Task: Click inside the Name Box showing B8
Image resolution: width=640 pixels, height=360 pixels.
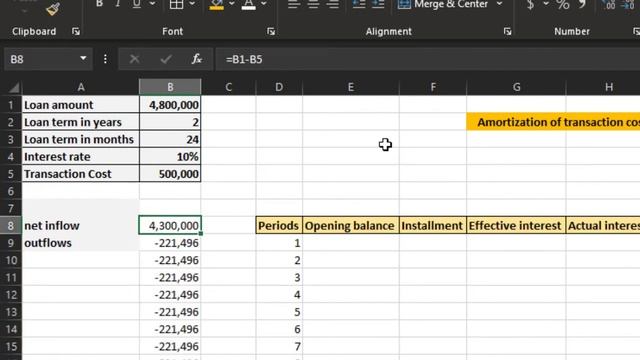Action: coord(41,59)
